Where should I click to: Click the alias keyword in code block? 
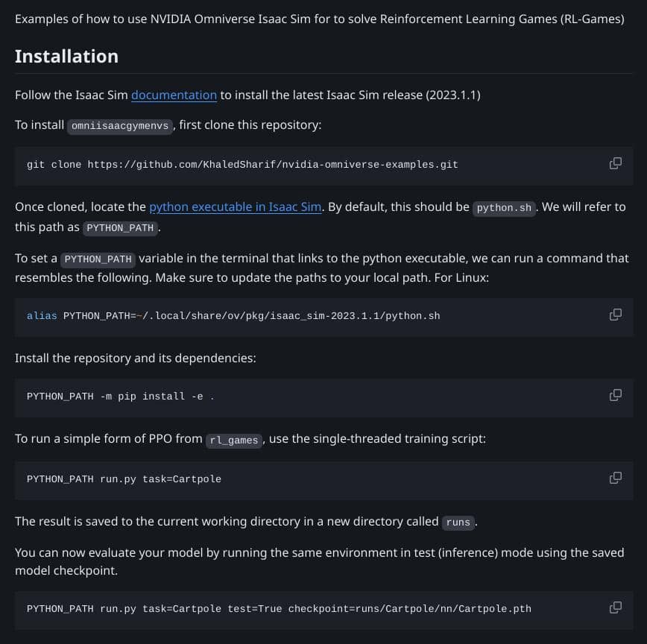(42, 315)
